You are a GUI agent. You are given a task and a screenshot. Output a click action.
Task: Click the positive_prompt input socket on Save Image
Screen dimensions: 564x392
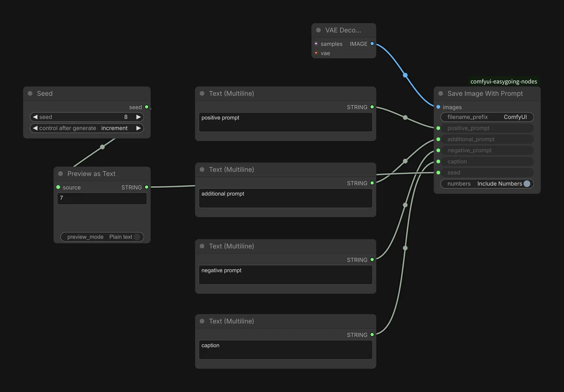pyautogui.click(x=439, y=128)
